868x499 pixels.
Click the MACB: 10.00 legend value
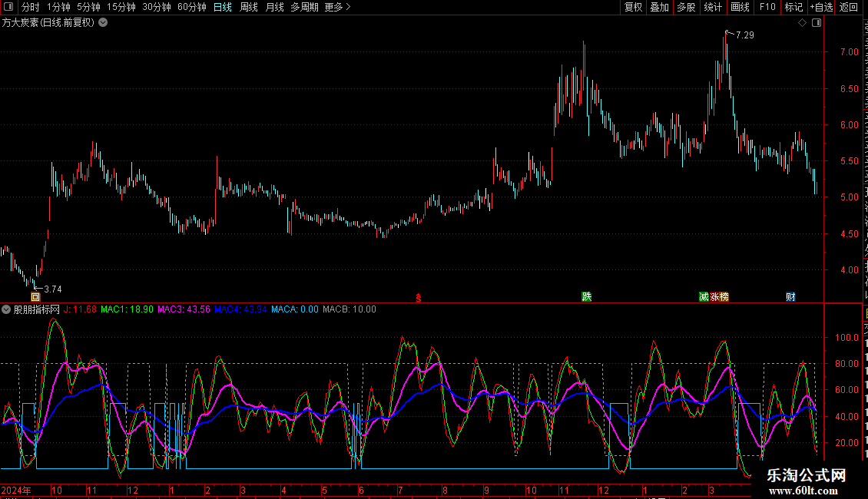click(x=350, y=310)
